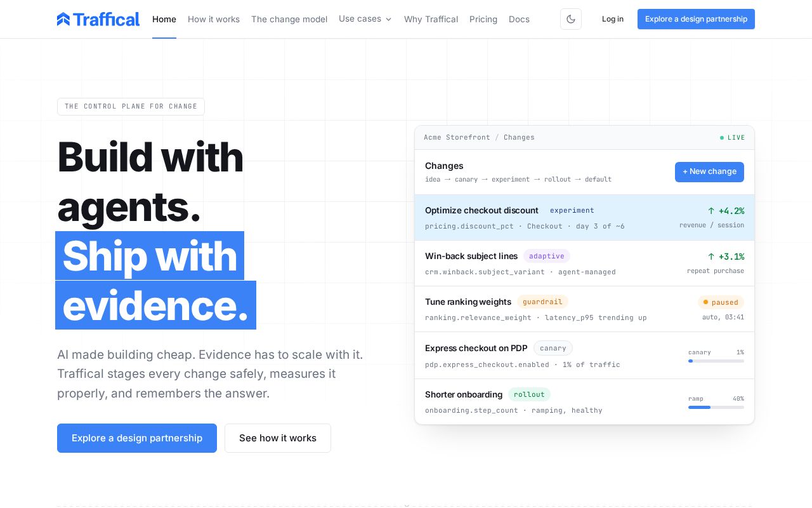Click the rollout tag
Image resolution: width=812 pixels, height=508 pixels.
[529, 394]
